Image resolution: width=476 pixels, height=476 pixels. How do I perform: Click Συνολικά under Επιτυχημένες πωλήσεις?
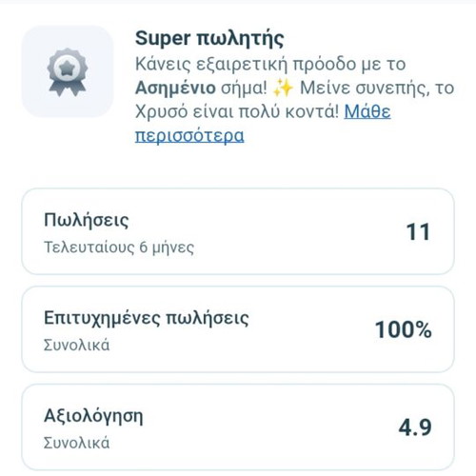point(76,345)
